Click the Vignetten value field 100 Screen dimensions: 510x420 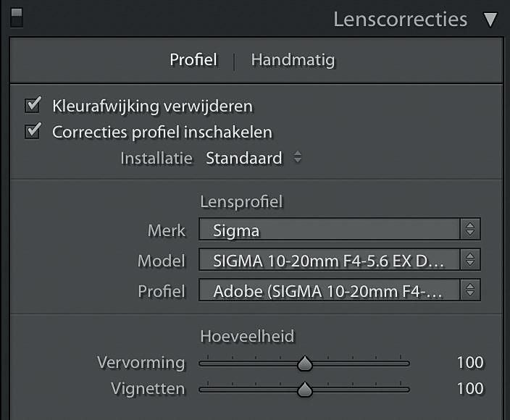pyautogui.click(x=469, y=389)
